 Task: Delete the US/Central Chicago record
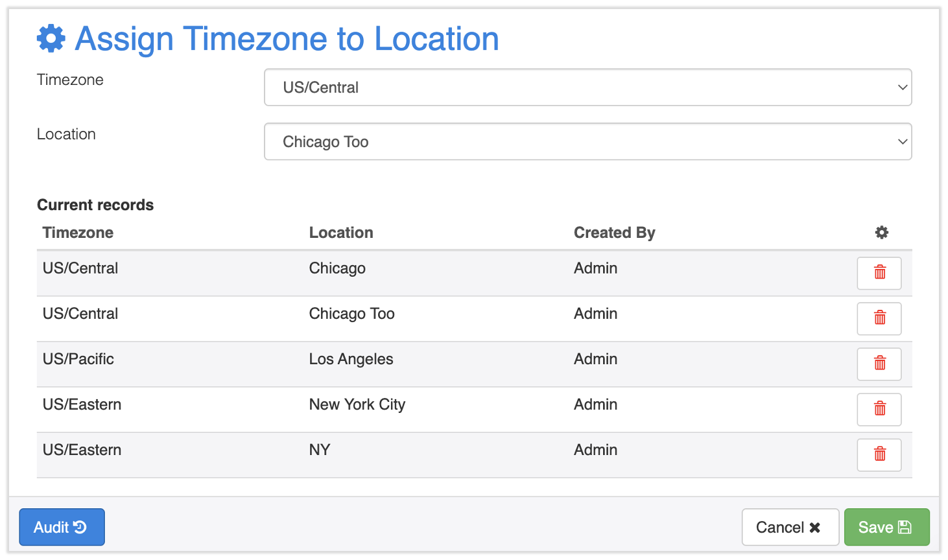[x=879, y=273]
